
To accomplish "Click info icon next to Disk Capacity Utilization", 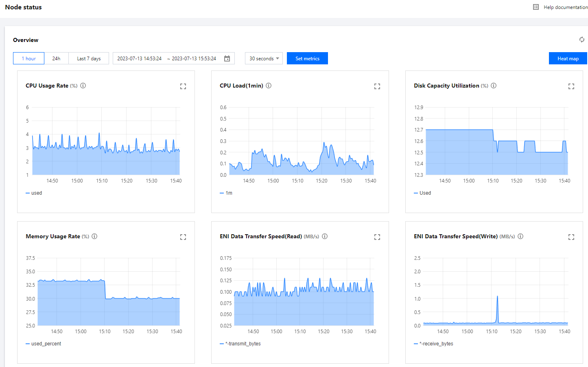I will coord(494,86).
